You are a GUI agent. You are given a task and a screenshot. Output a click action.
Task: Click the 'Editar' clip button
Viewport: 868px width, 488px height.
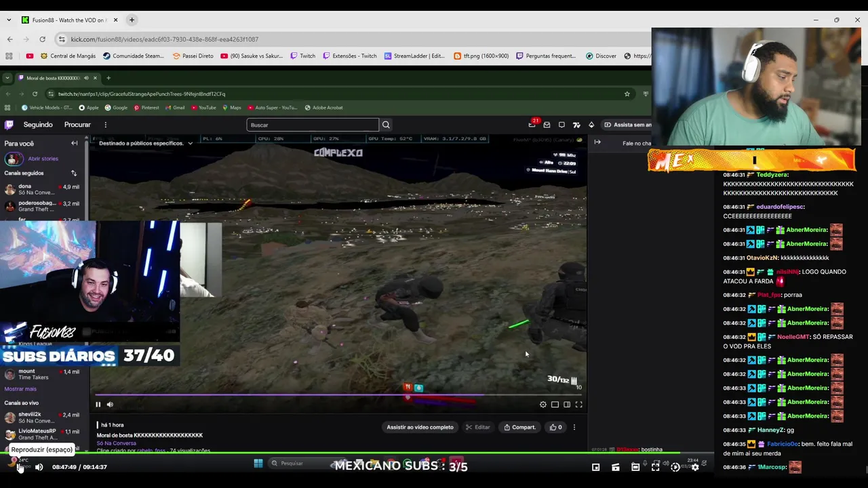[x=477, y=427]
